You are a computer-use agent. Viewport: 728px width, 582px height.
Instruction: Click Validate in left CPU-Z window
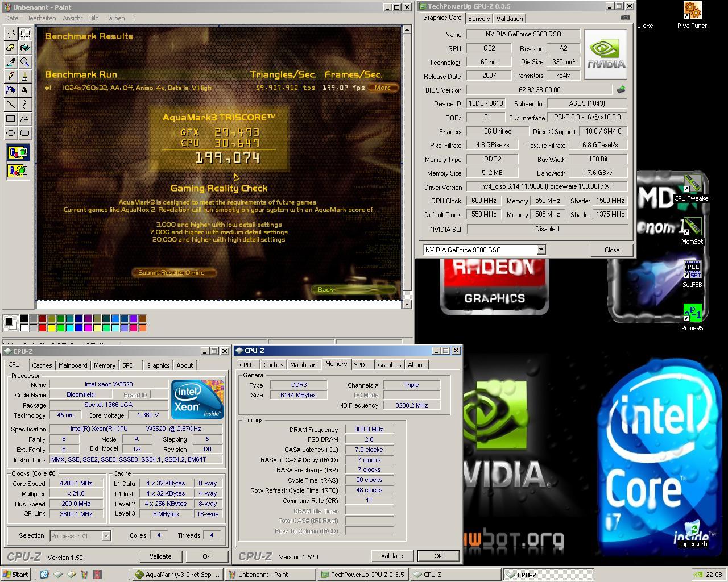[160, 556]
